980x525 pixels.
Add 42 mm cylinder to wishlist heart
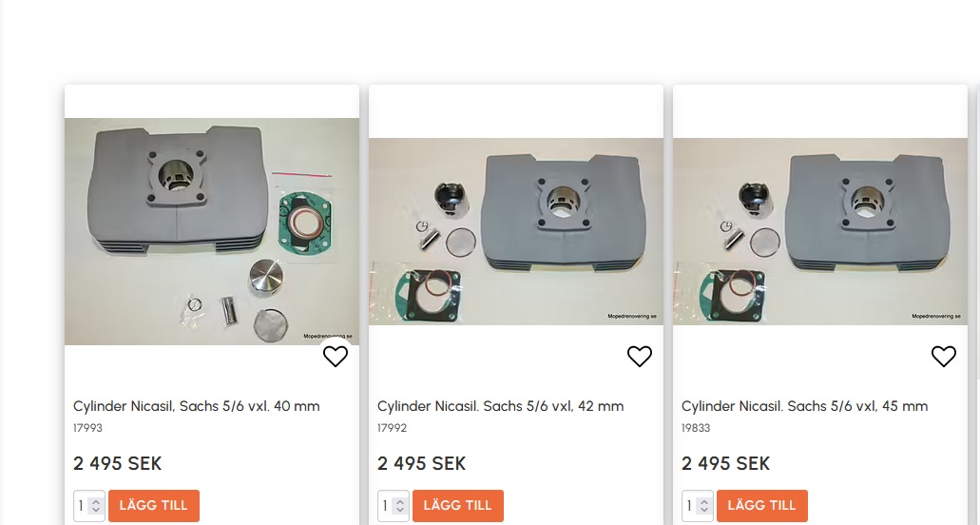(640, 357)
